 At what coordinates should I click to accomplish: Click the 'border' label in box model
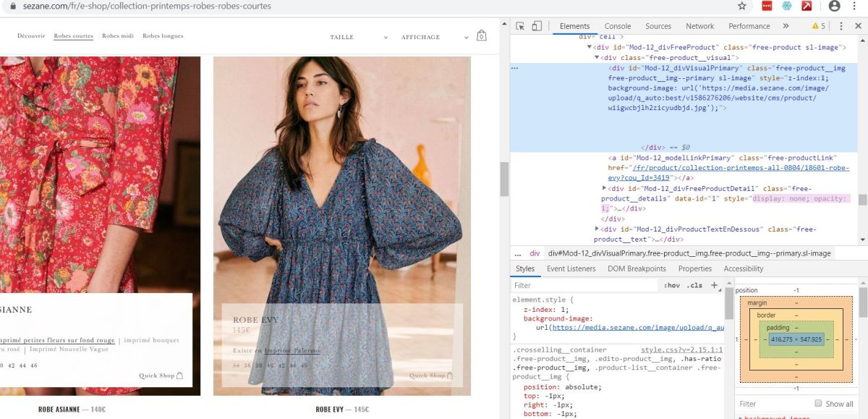(x=766, y=315)
